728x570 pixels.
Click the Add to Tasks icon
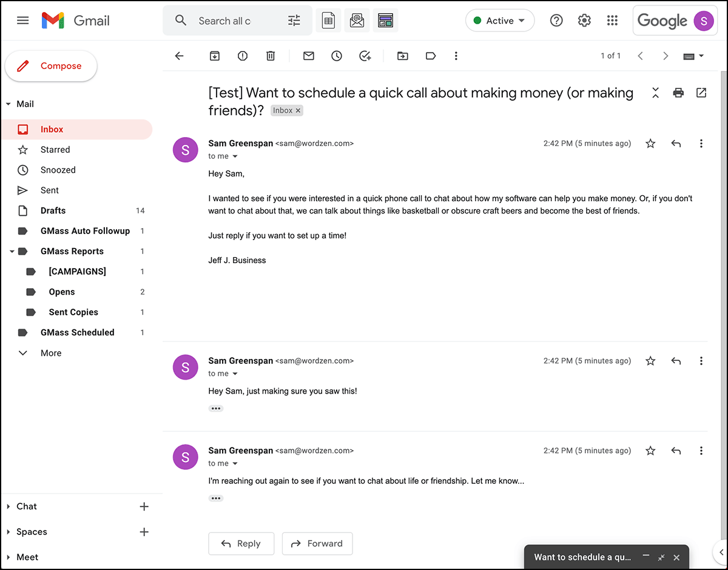(365, 56)
